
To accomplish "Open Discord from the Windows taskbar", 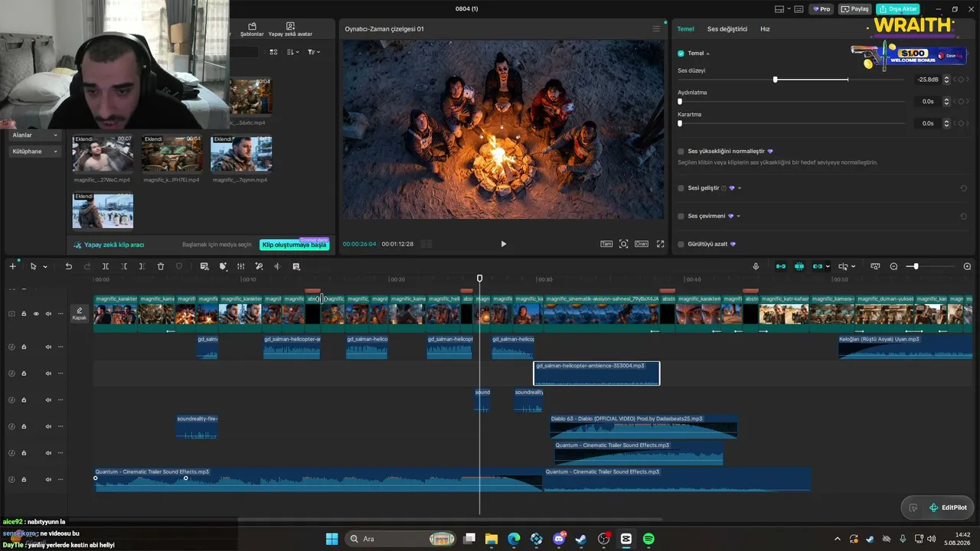I will click(x=559, y=539).
